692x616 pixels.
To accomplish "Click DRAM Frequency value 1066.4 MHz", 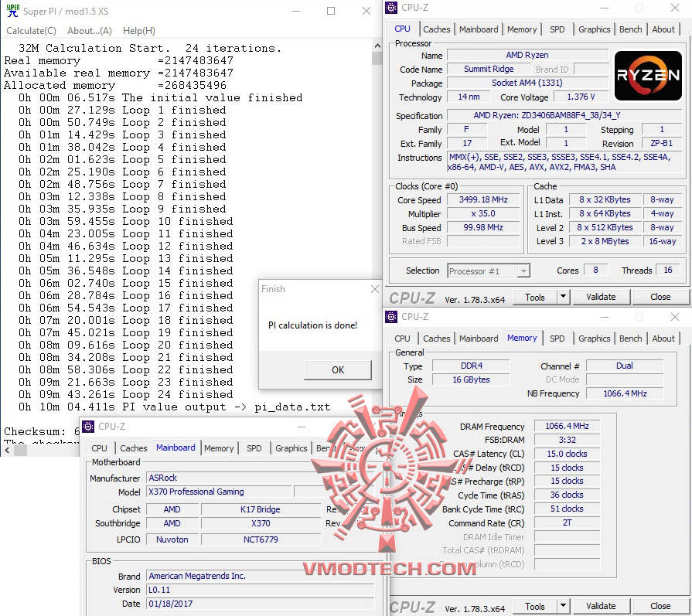I will point(567,426).
